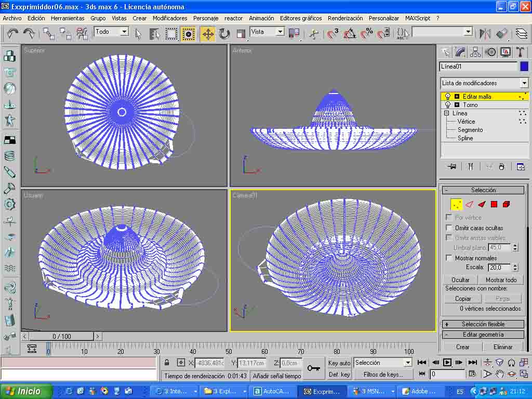Image resolution: width=532 pixels, height=399 pixels.
Task: Click the blue object color swatch
Action: tap(524, 66)
